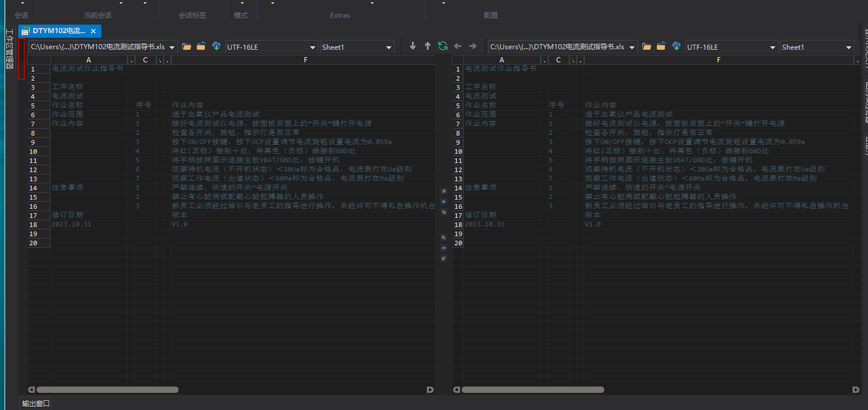Close the DTYM102 session tab
The width and height of the screenshot is (868, 410).
coord(93,31)
